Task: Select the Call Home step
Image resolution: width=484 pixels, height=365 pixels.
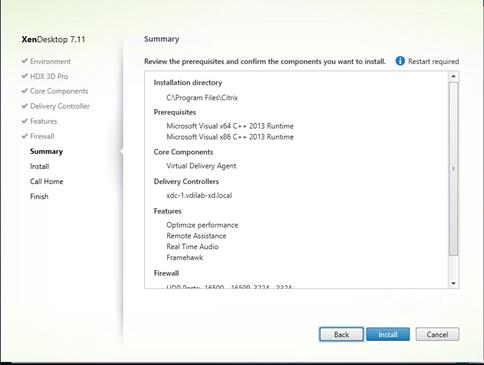Action: click(46, 181)
